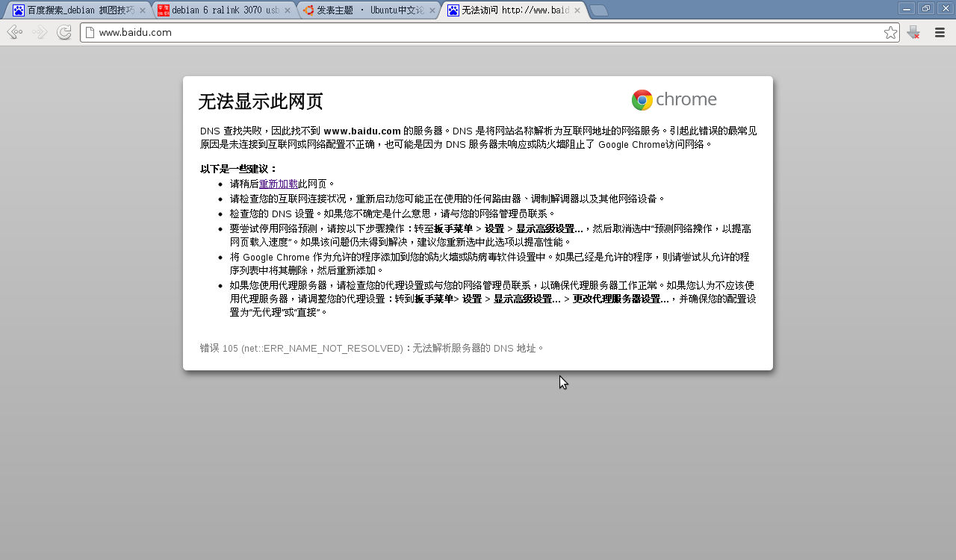Click error 105 ERR_NAME_NOT_RESOLVED text
This screenshot has width=956, height=560.
pyautogui.click(x=372, y=348)
